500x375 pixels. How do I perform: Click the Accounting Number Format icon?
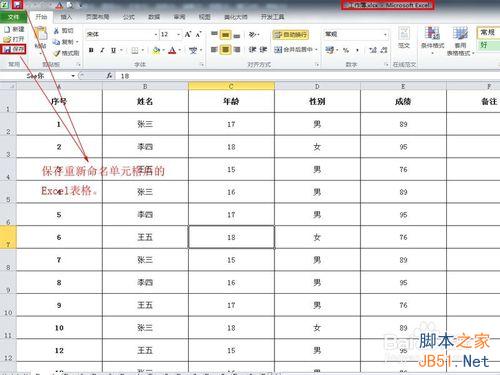pyautogui.click(x=329, y=50)
